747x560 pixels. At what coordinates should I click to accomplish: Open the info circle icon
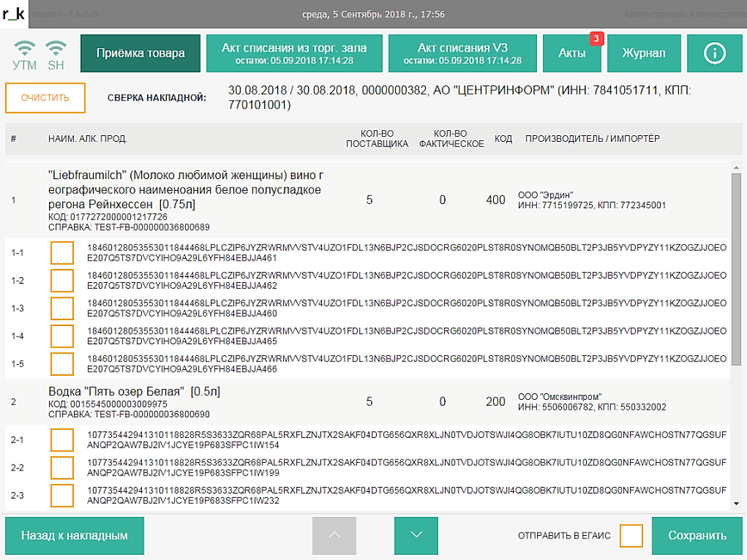click(715, 53)
